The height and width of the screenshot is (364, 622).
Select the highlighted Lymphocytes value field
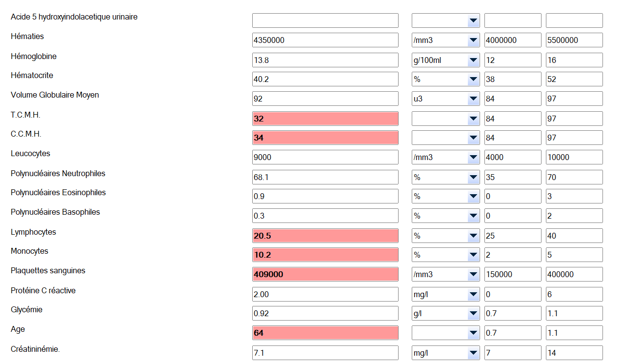pos(325,236)
